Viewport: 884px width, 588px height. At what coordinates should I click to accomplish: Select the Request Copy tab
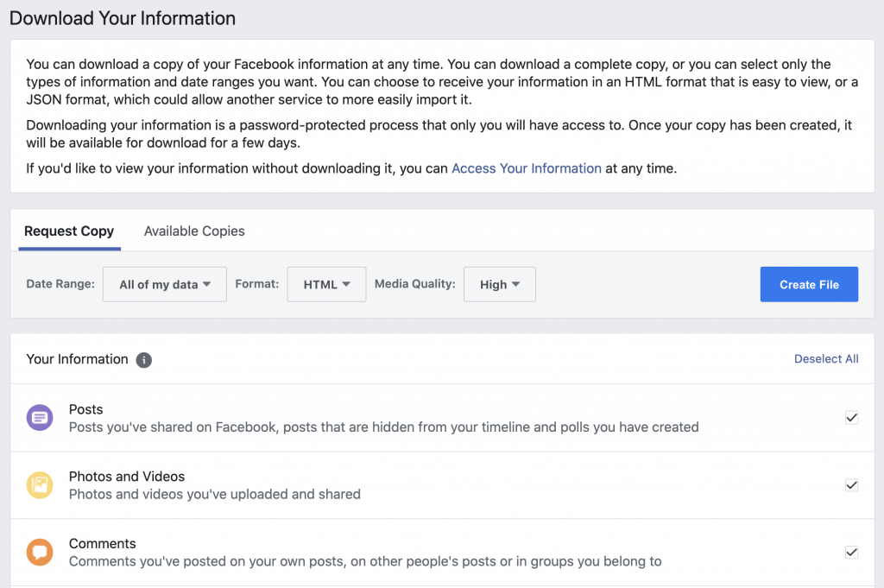[x=69, y=231]
